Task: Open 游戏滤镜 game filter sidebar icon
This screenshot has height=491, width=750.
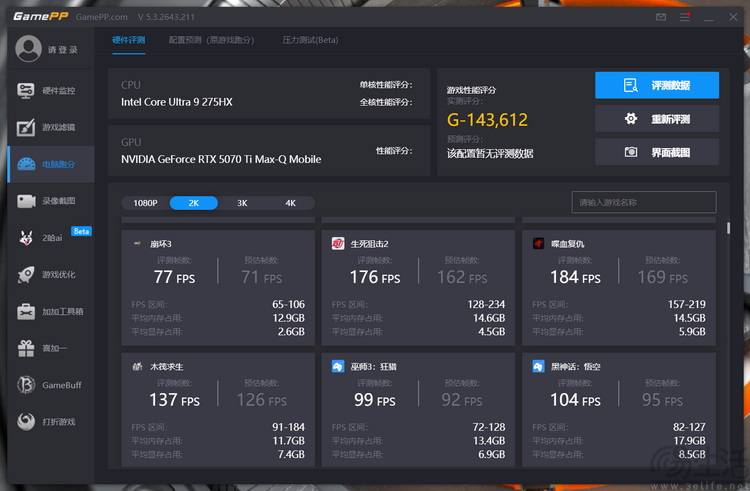Action: (x=26, y=127)
